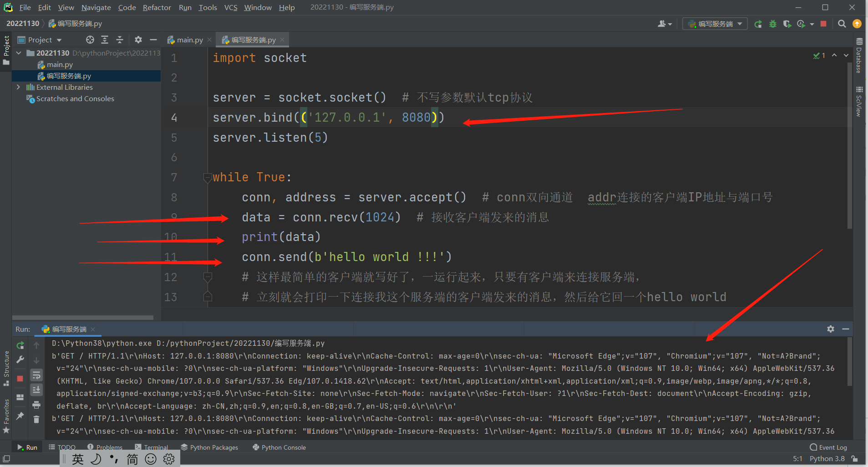868x467 pixels.
Task: Toggle IME punctuation mode
Action: [114, 459]
